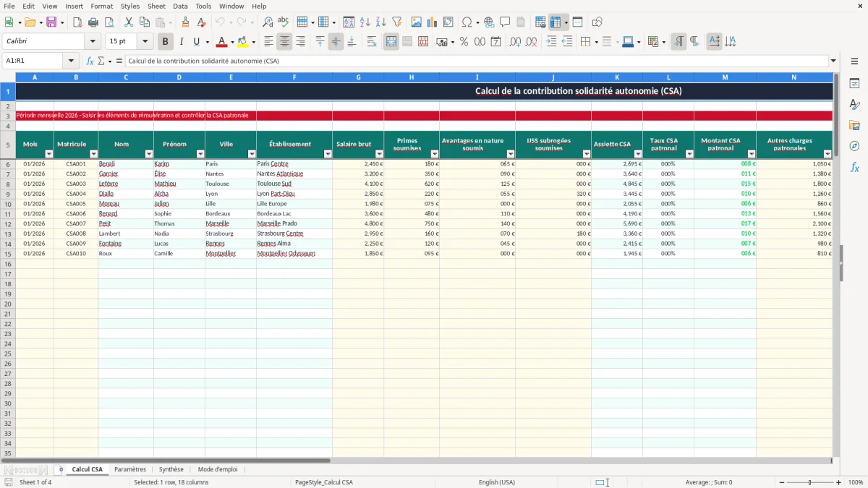Viewport: 868px width, 488px height.
Task: Click the zoom slider in status bar
Action: point(809,482)
